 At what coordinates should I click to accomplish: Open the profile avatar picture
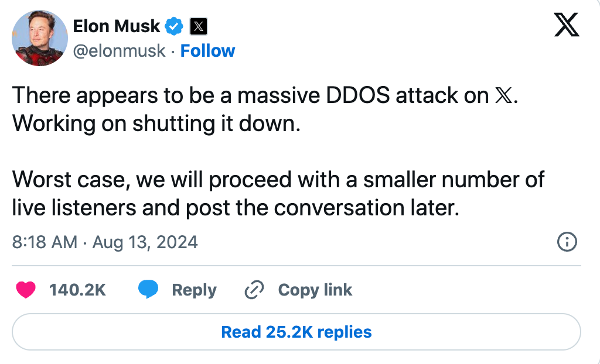tap(40, 38)
